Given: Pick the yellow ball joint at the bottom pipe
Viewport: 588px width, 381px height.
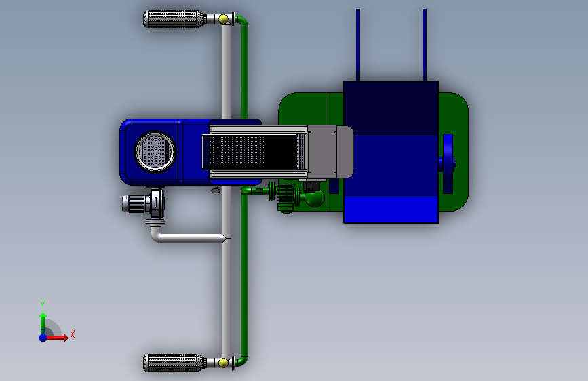Looking at the screenshot, I should tap(223, 363).
